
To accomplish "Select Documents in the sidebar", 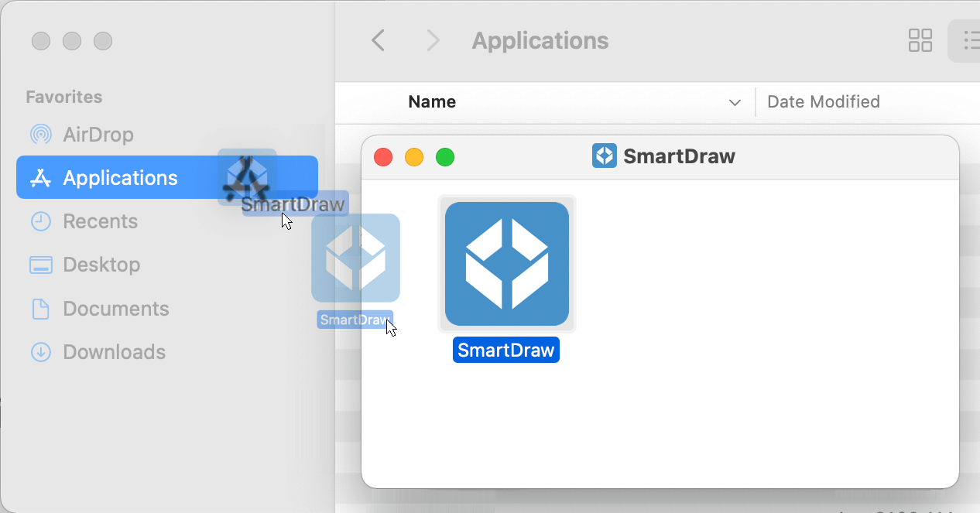I will point(115,309).
